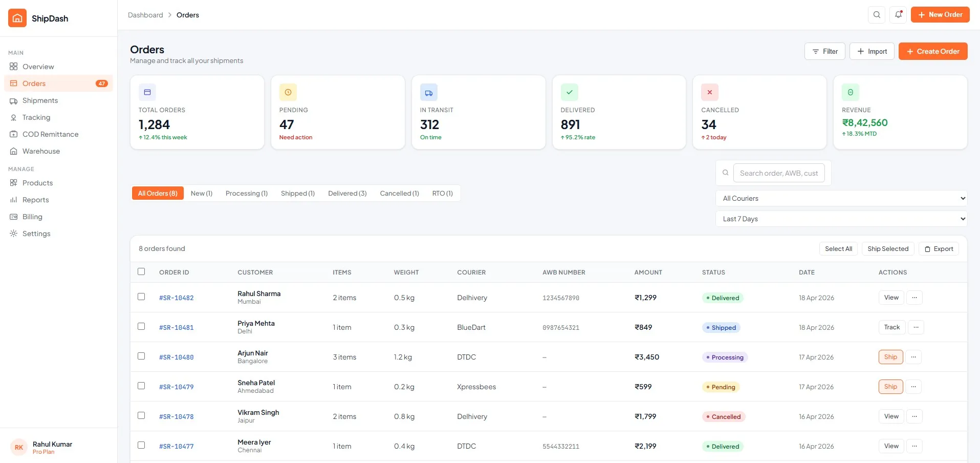This screenshot has width=980, height=463.
Task: Open more actions for order #SR-10481
Action: [x=916, y=327]
